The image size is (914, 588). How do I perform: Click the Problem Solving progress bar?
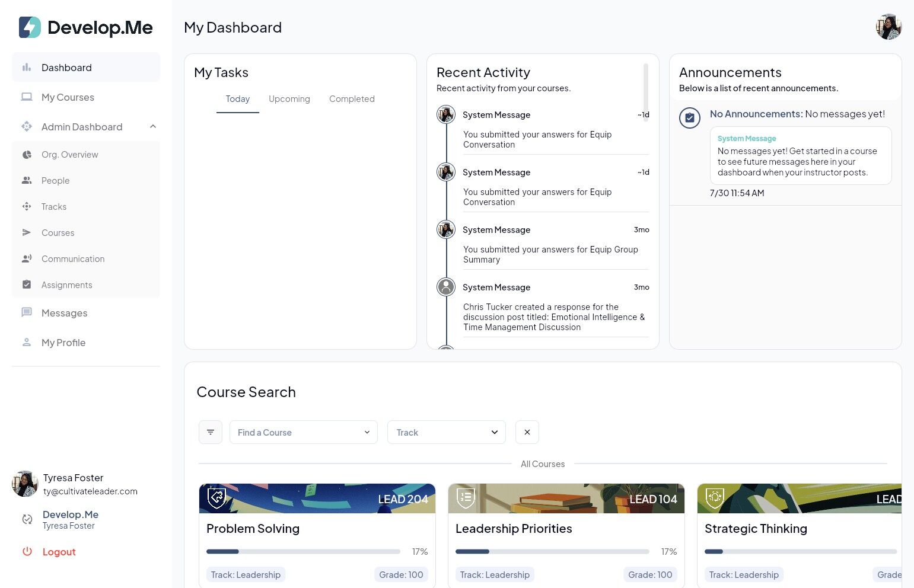[303, 551]
